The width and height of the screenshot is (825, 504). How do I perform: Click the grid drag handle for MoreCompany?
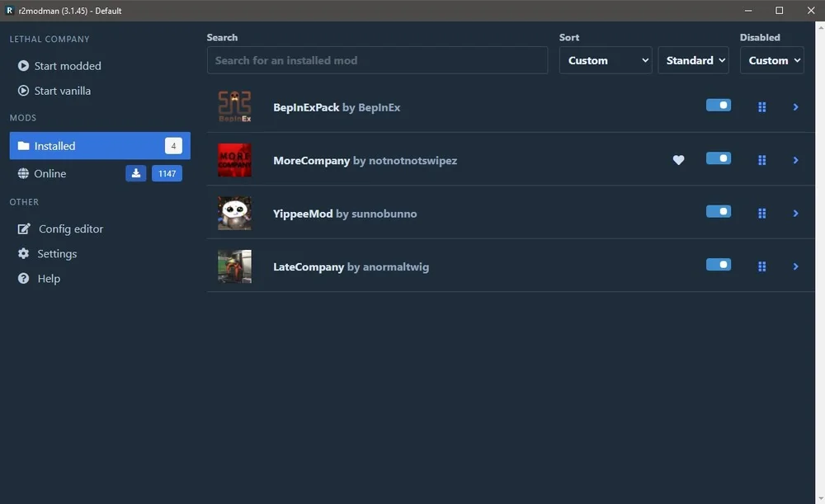click(761, 161)
